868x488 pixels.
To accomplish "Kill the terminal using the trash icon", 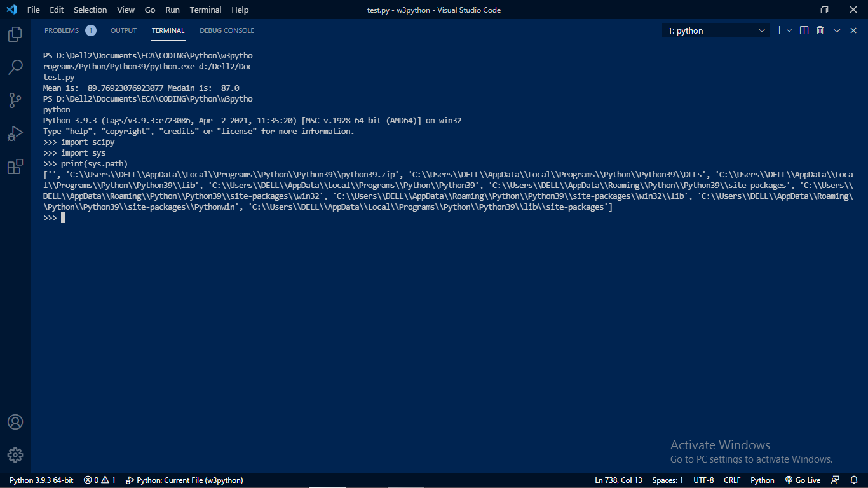I will [x=820, y=30].
